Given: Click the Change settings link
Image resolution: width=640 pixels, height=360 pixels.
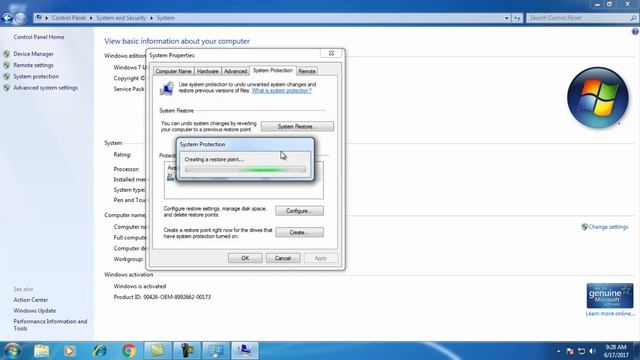Looking at the screenshot, I should (608, 227).
